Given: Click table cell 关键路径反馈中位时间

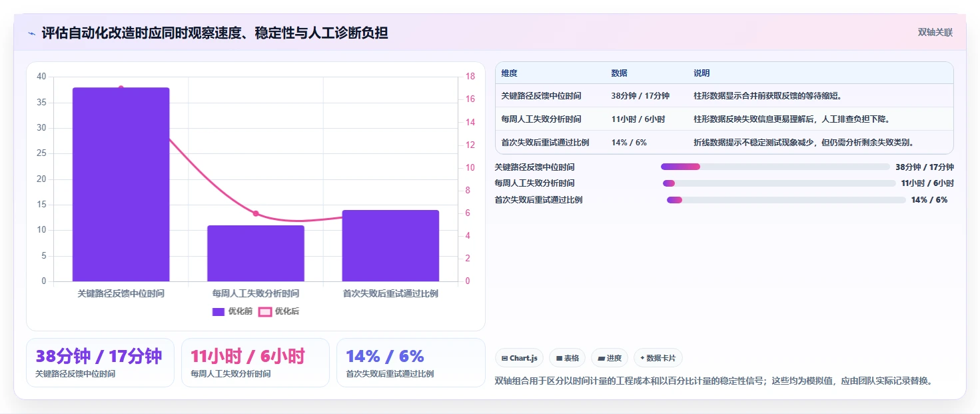Looking at the screenshot, I should pyautogui.click(x=541, y=96).
